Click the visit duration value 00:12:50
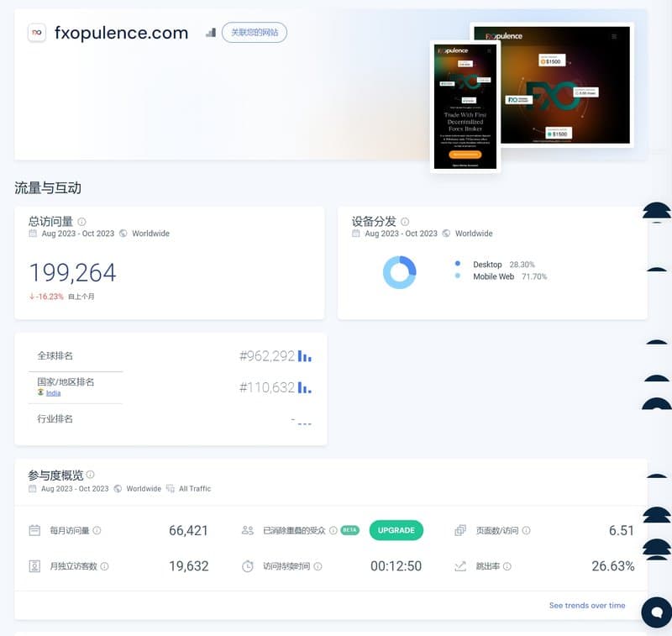The width and height of the screenshot is (672, 636). 396,566
